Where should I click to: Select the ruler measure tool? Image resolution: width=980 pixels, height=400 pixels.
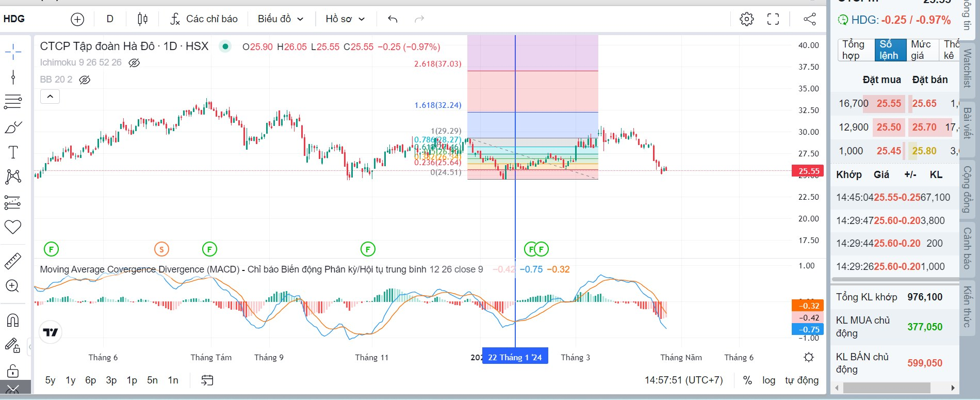pos(13,261)
